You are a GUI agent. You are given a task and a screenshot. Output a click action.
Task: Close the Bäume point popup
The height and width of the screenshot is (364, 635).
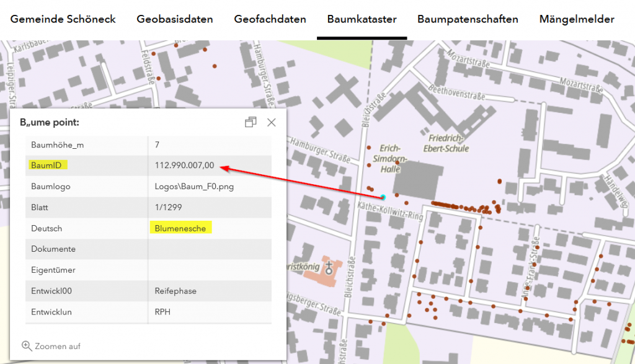[x=271, y=122]
